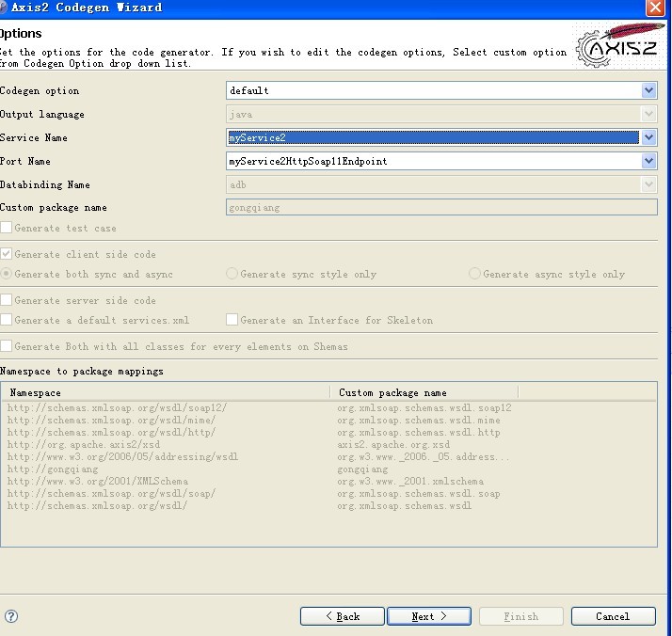Click the Next button

(x=429, y=616)
